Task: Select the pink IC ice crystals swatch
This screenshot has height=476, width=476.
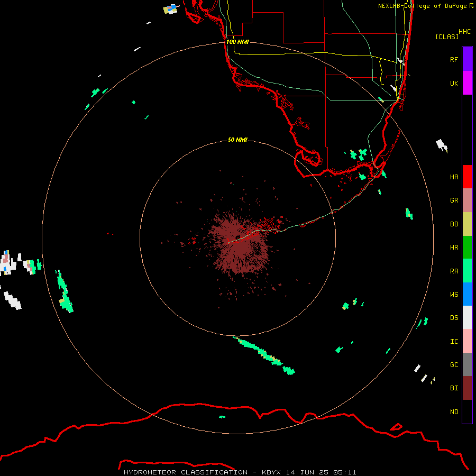Action: (x=467, y=341)
